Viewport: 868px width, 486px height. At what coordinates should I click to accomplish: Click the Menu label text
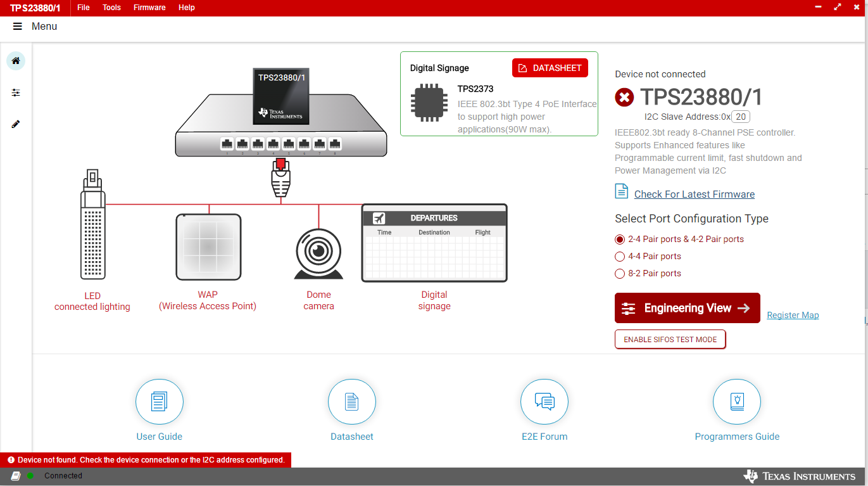[44, 26]
